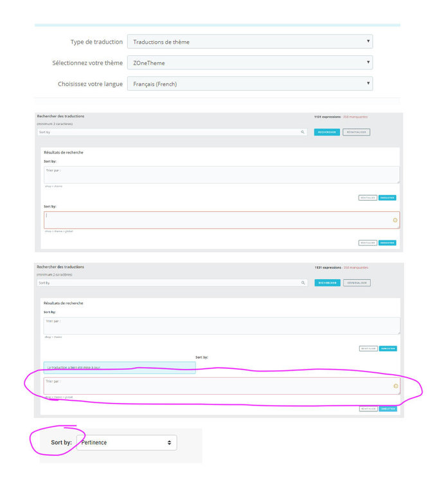
Task: Click the upper panel's search translations input
Action: tap(172, 132)
